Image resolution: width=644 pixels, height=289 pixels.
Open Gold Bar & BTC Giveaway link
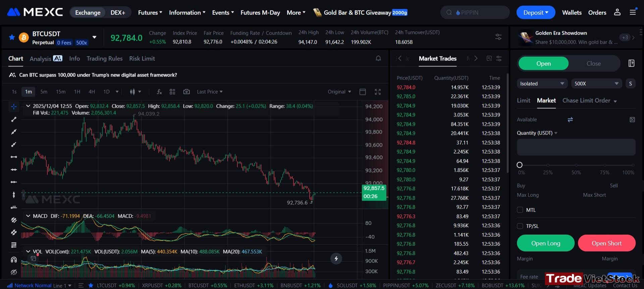pos(361,12)
